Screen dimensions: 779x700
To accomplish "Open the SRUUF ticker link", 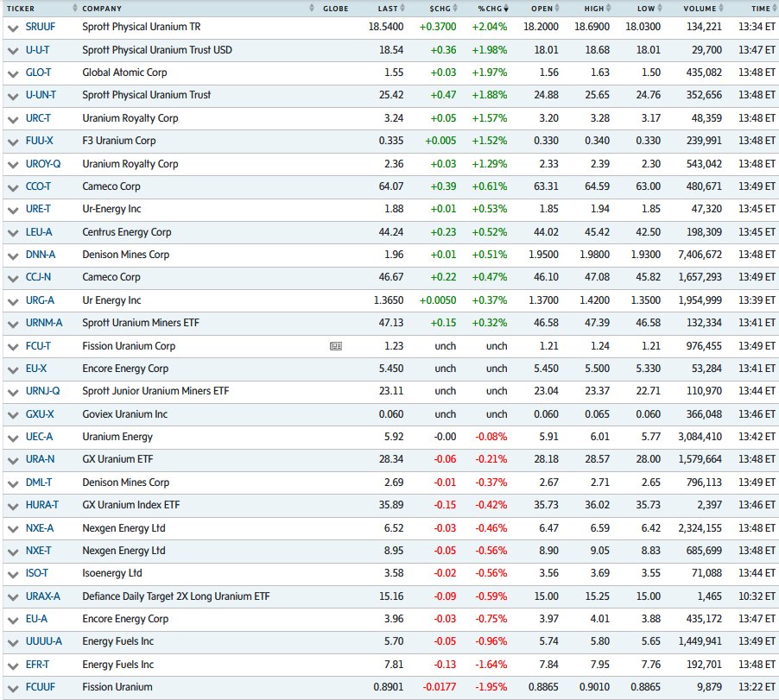I will [41, 27].
